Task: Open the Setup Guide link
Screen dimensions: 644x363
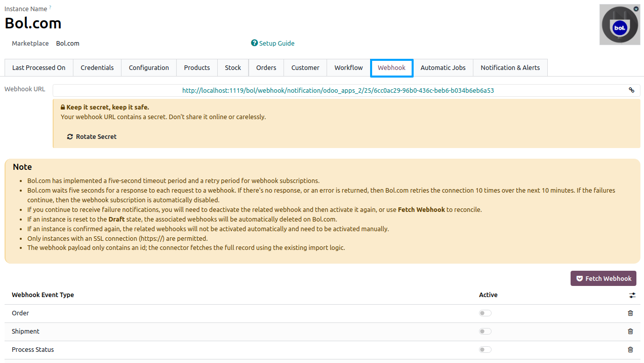Action: pos(277,44)
